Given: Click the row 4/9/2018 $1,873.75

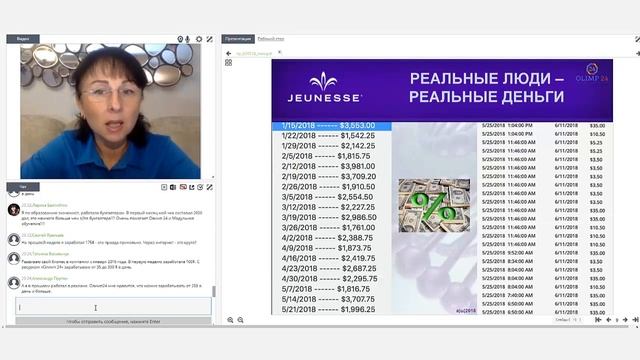Looking at the screenshot, I should point(327,248).
